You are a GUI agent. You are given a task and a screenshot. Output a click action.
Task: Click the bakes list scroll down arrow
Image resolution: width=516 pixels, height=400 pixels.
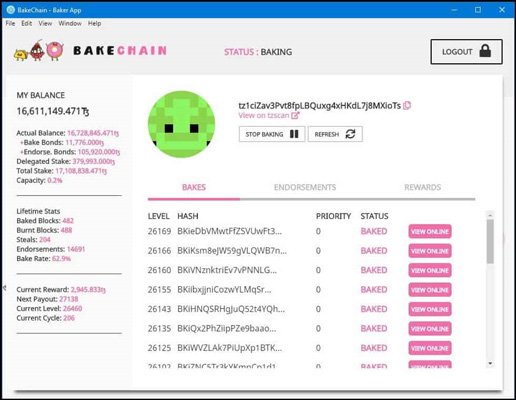click(490, 363)
